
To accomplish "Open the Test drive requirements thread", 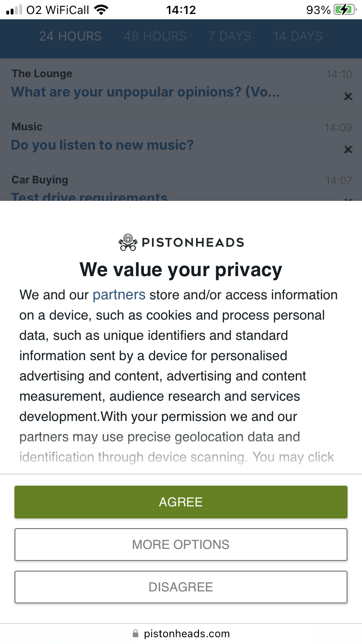I will (89, 196).
